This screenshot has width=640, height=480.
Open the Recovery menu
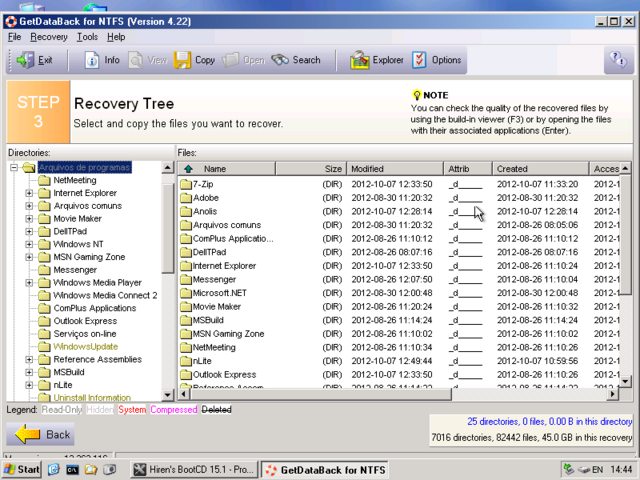coord(49,37)
